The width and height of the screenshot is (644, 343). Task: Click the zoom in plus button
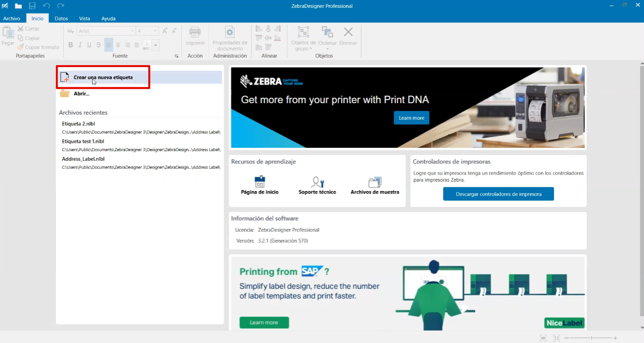[616, 338]
